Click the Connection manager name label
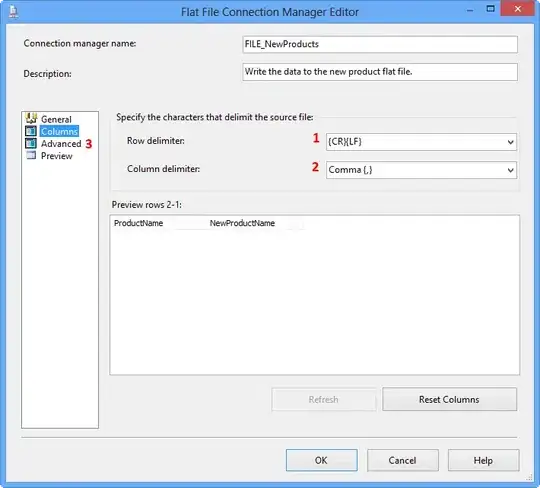 click(80, 43)
